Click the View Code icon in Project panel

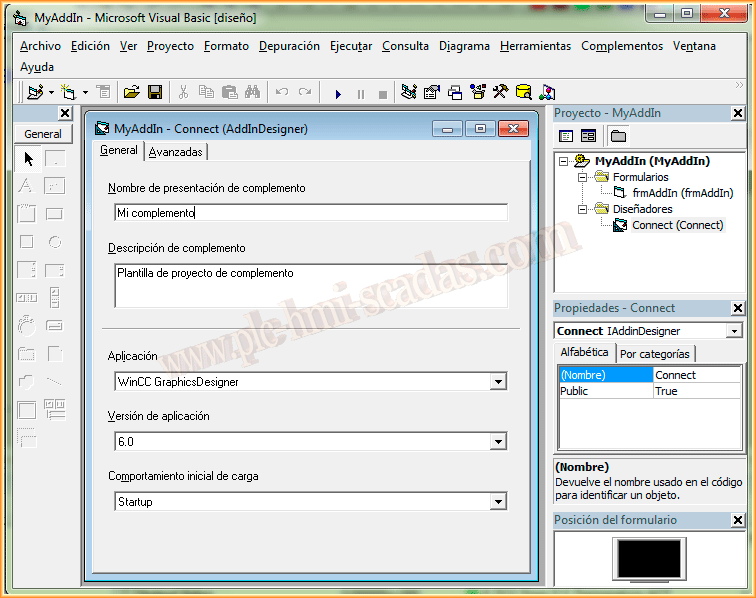pyautogui.click(x=566, y=136)
